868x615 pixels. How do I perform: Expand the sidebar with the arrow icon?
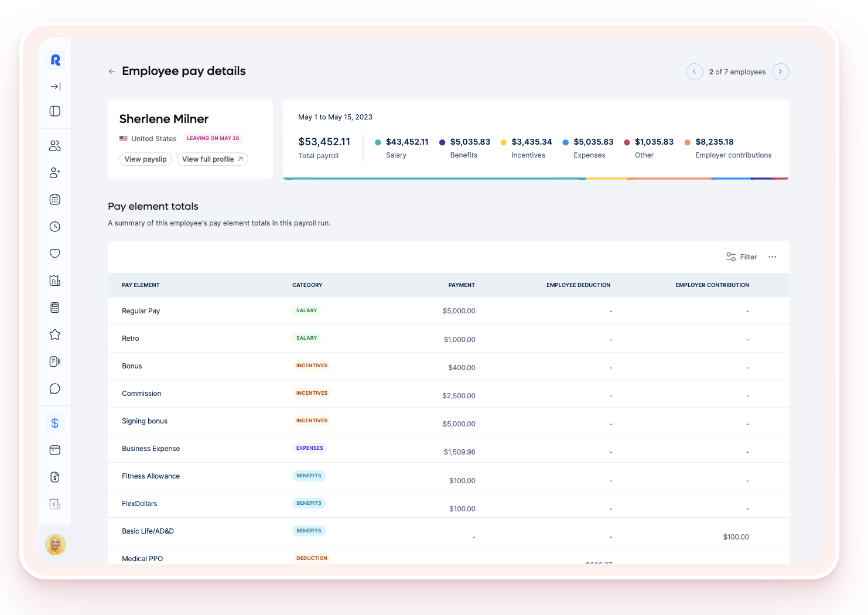[55, 87]
